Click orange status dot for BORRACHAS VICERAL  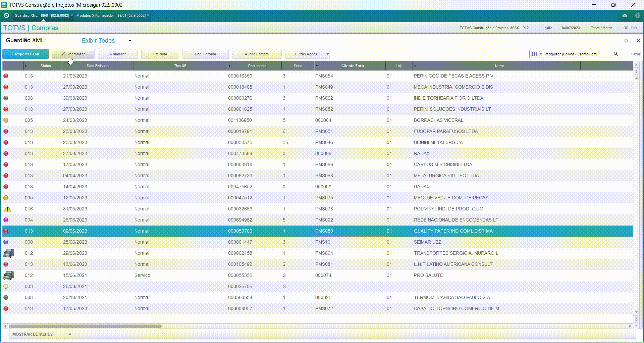coord(6,120)
